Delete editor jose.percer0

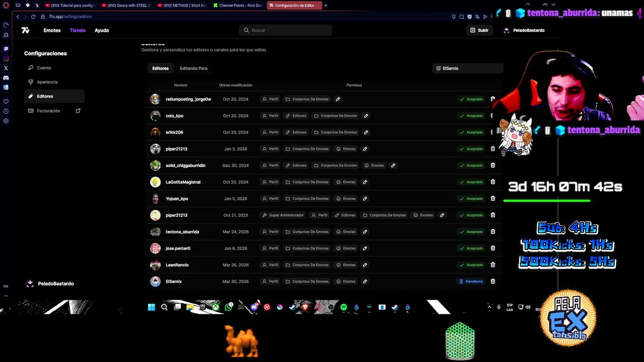[x=493, y=248]
